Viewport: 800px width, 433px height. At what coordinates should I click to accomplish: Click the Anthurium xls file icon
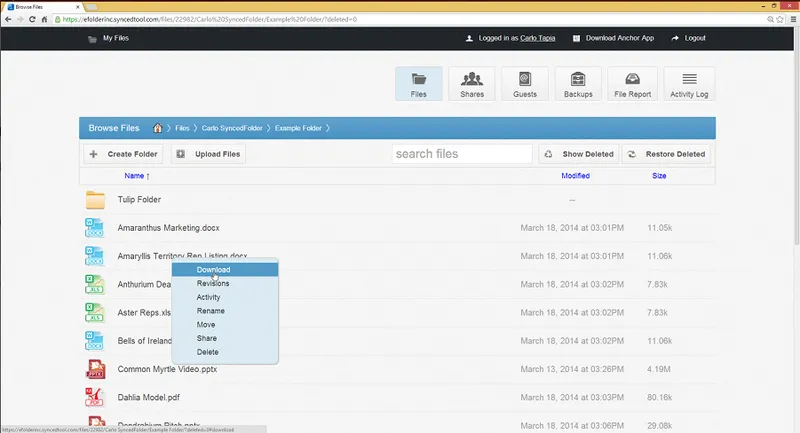(x=94, y=285)
